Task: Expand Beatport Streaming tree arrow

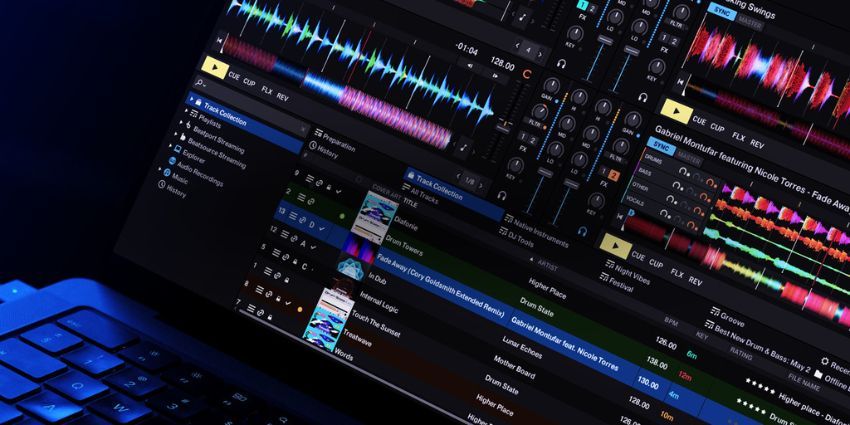Action: (x=181, y=125)
